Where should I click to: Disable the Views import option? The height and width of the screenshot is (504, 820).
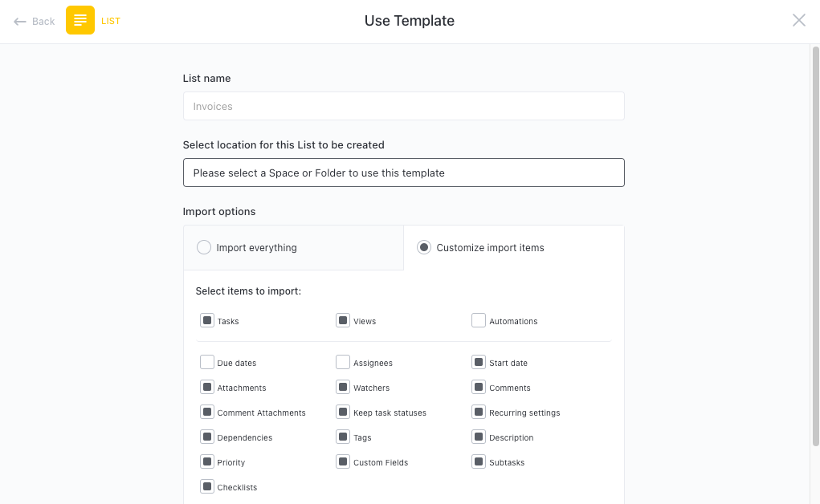click(343, 319)
